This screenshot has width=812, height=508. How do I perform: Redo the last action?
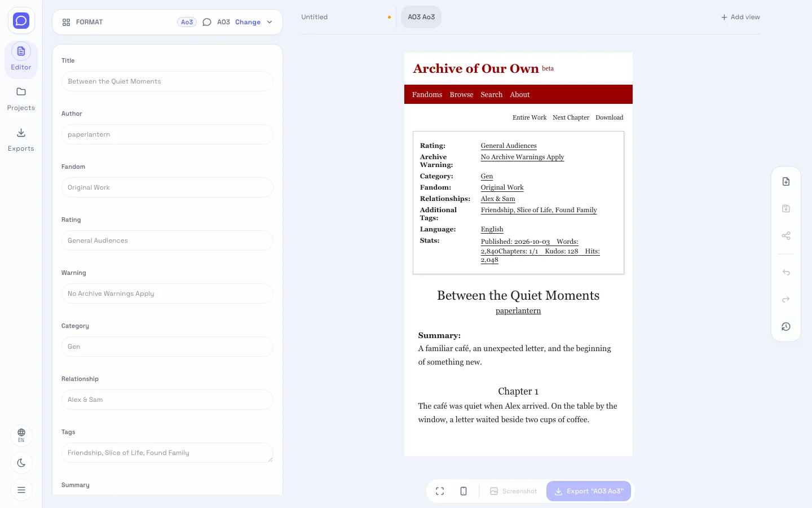(786, 300)
